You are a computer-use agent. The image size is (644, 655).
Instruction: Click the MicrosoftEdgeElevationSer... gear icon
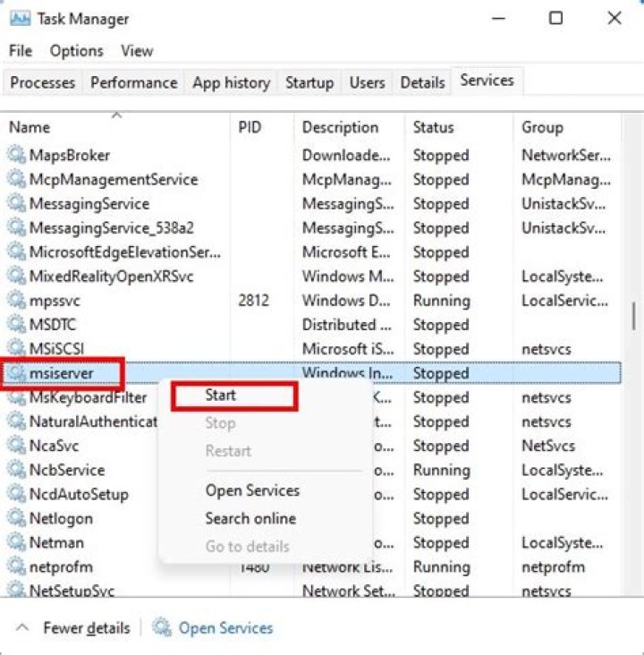point(17,251)
